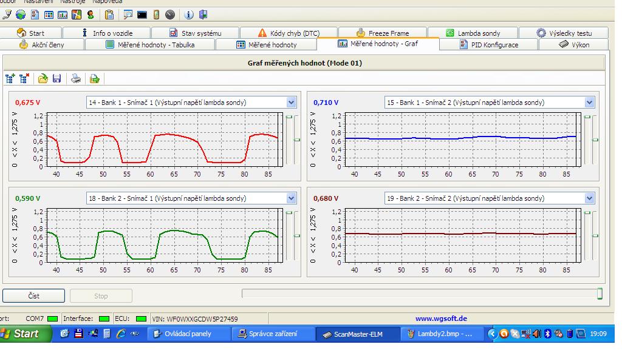622x364 pixels.
Task: Click the remove PID tree icon
Action: click(24, 78)
